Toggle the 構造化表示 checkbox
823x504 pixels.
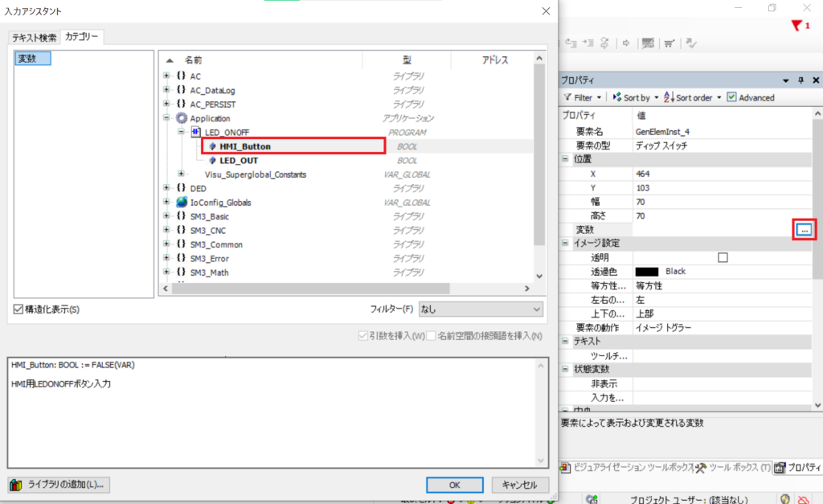18,309
